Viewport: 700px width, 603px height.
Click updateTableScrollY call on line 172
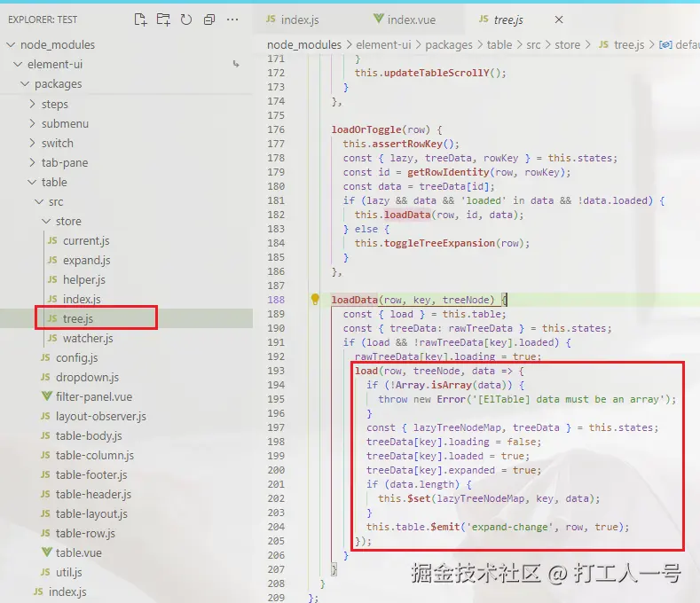click(x=437, y=74)
